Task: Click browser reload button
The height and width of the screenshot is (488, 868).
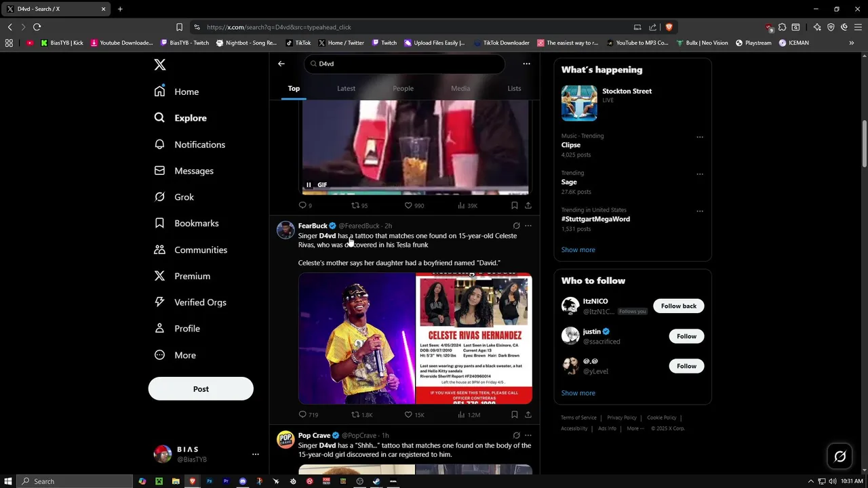Action: click(x=37, y=27)
